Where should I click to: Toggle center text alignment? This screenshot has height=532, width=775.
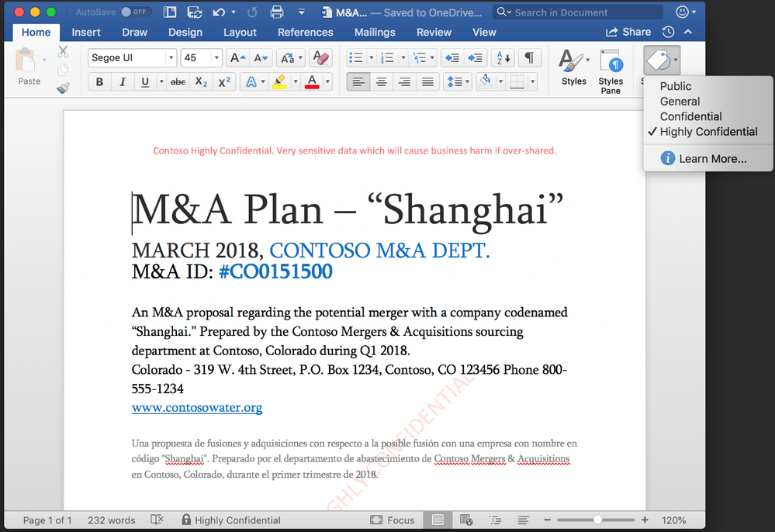pos(382,81)
